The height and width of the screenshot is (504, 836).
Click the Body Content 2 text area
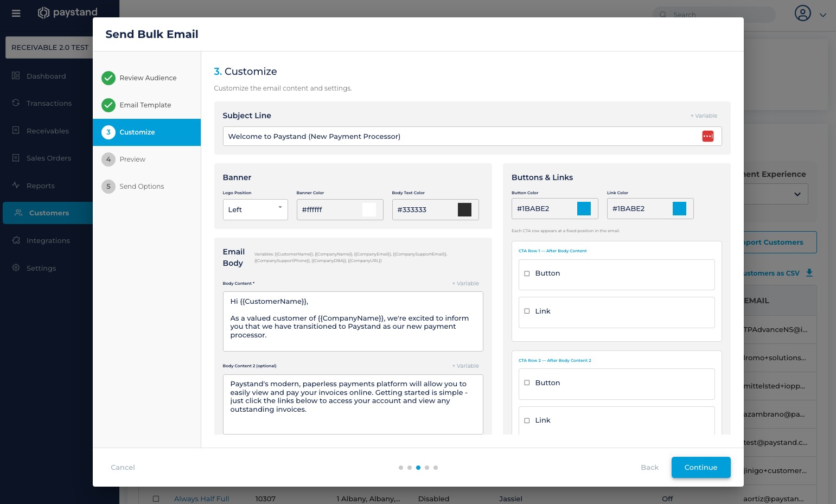click(353, 404)
